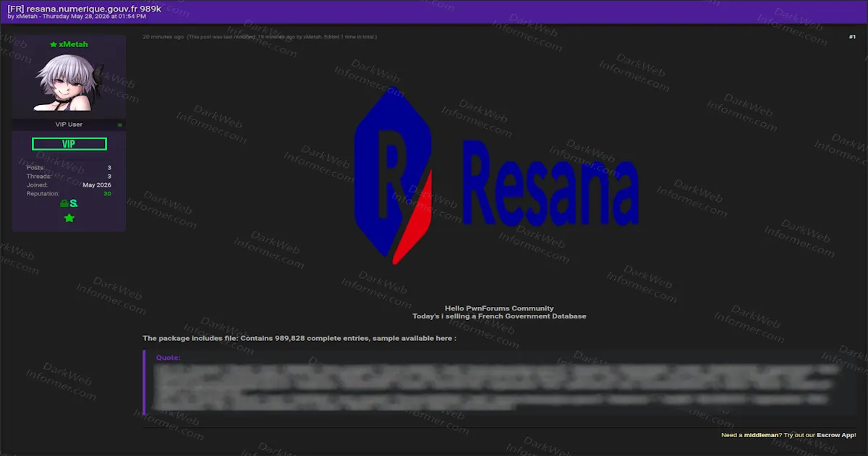Viewport: 868px width, 456px height.
Task: Open the Escrow App link
Action: pyautogui.click(x=835, y=435)
